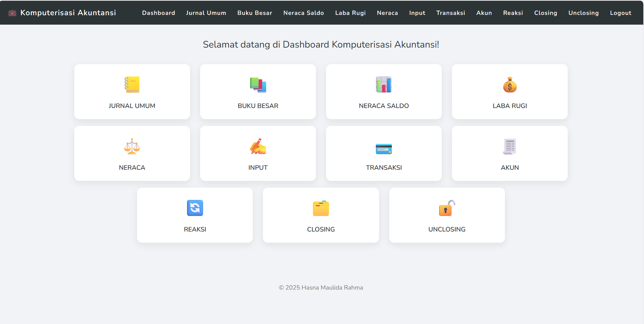Viewport: 644px width, 324px height.
Task: Open the balance scale Neraca icon
Action: [x=132, y=146]
